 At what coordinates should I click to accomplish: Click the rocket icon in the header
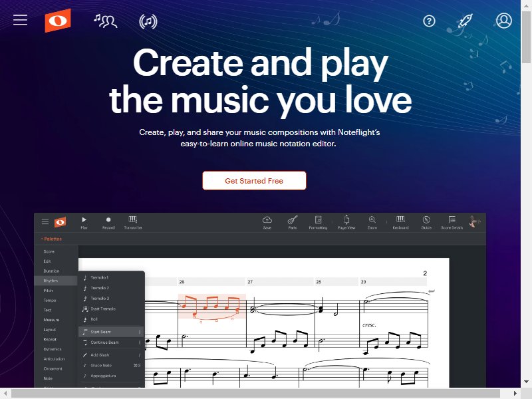click(465, 21)
